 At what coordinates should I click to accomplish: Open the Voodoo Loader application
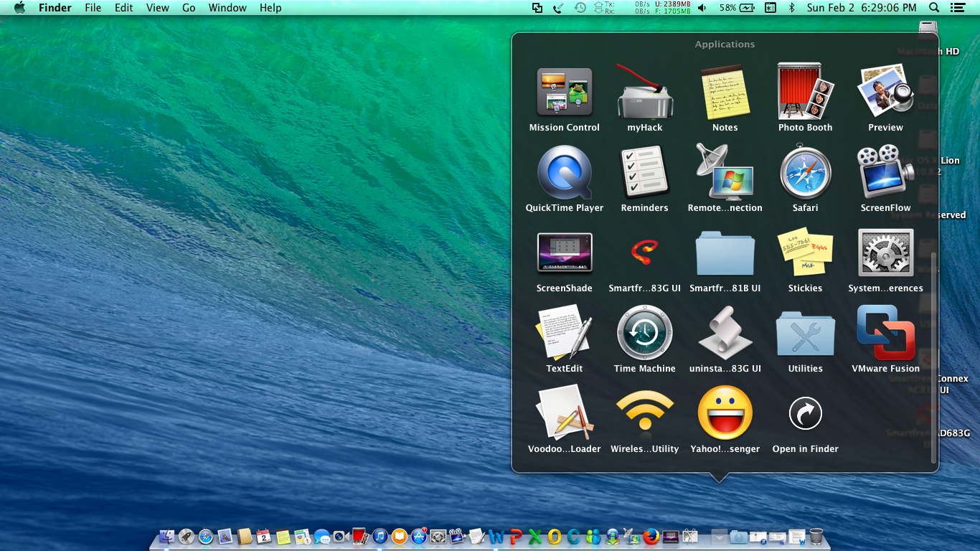565,413
